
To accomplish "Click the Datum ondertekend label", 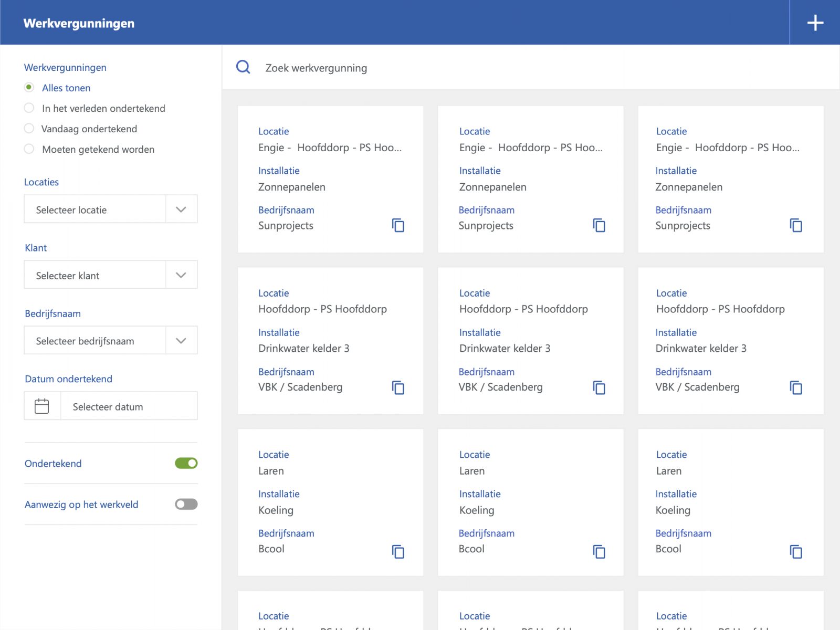I will coord(68,379).
